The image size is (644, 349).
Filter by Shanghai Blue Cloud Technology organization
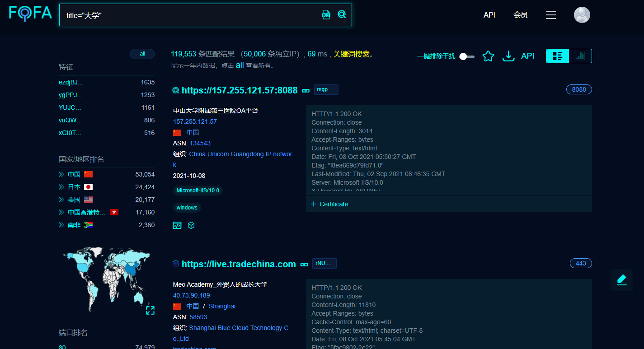tap(231, 333)
